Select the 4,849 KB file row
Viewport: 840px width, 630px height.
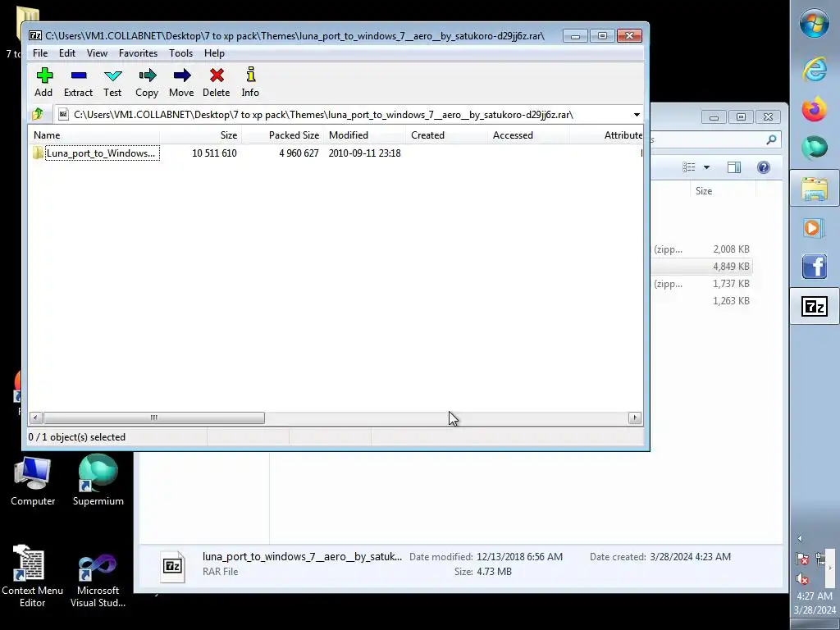[702, 267]
